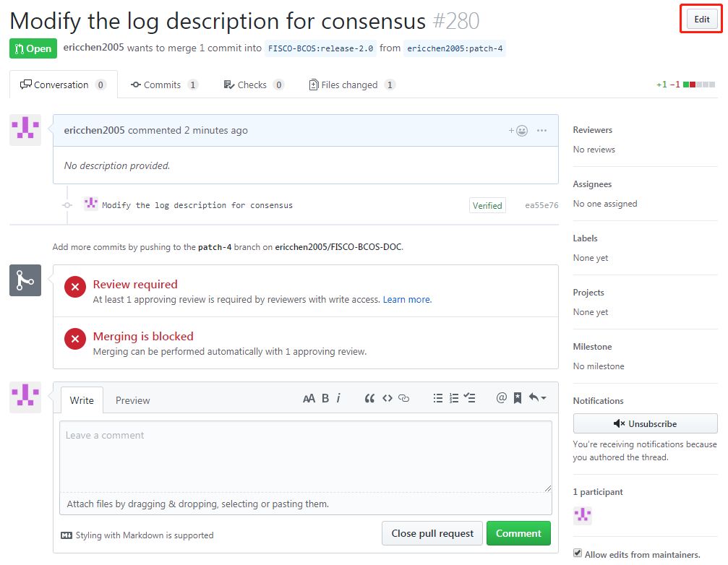
Task: Open the Commits tab
Action: (164, 85)
